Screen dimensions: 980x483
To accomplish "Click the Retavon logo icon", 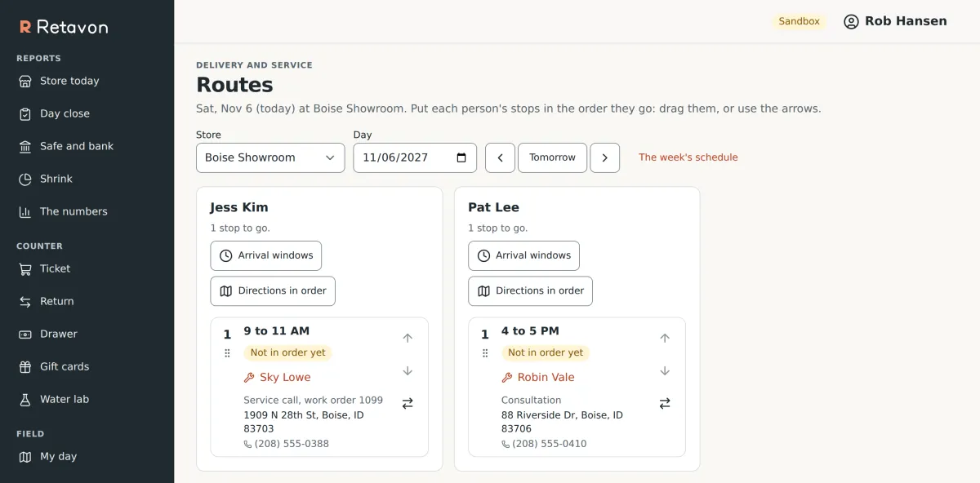I will [25, 27].
